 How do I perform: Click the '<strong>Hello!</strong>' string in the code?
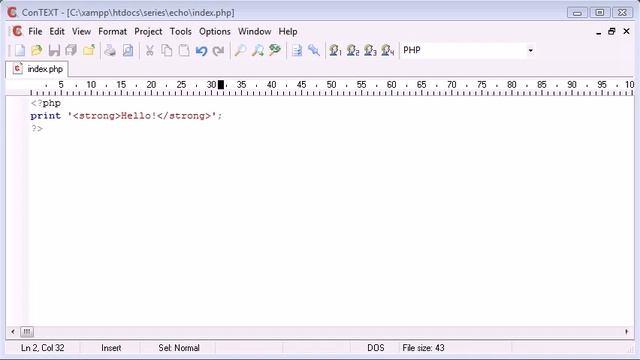142,116
